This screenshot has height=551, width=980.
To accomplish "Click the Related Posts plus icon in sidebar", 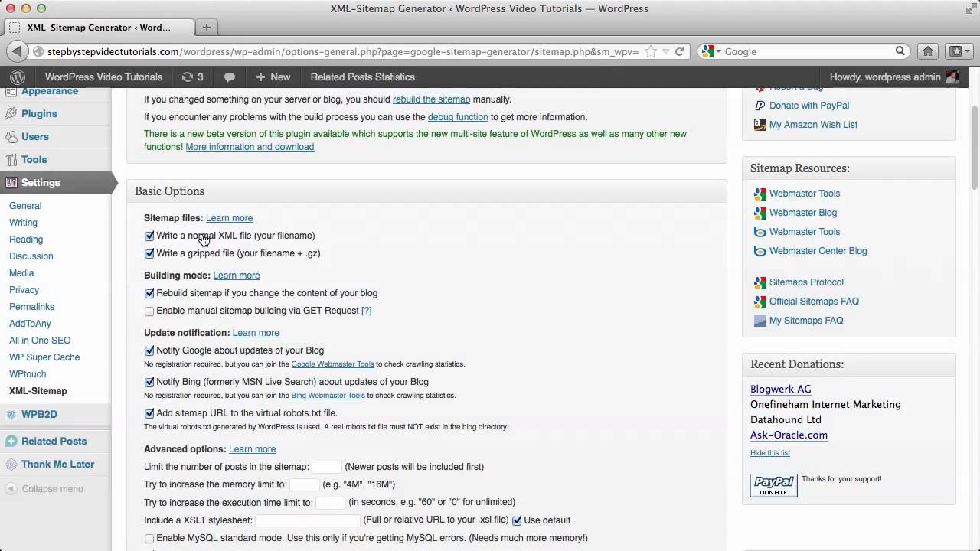I will [11, 441].
